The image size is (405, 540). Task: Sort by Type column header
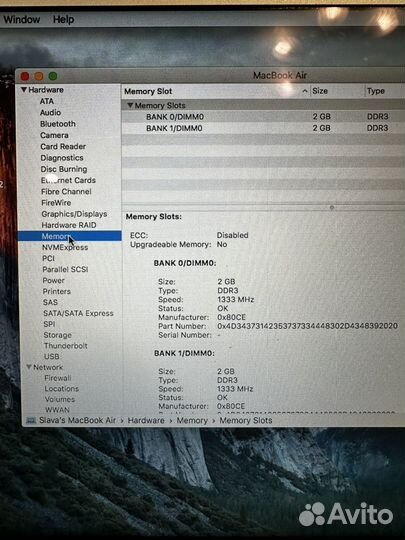[376, 91]
